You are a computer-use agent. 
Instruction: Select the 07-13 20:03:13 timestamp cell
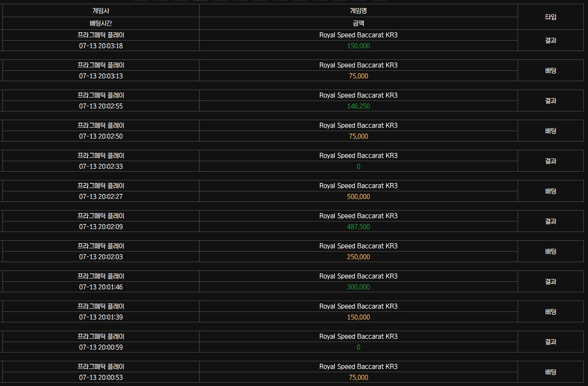pos(101,76)
